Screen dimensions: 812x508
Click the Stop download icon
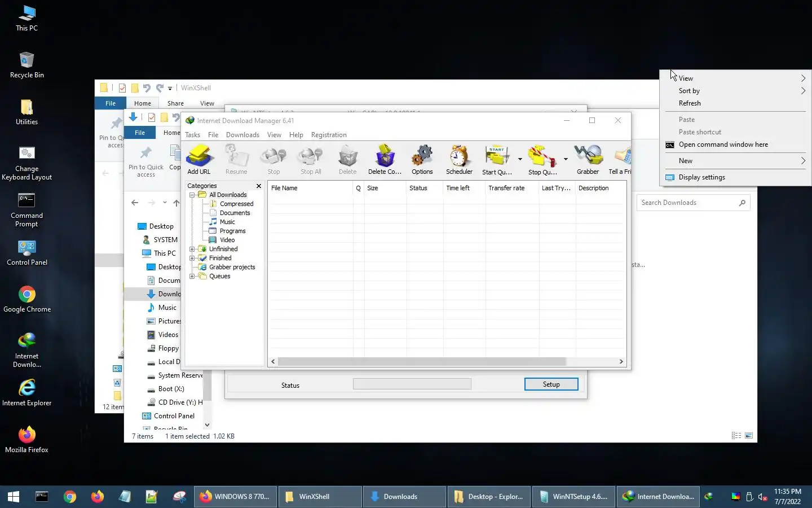(x=273, y=160)
